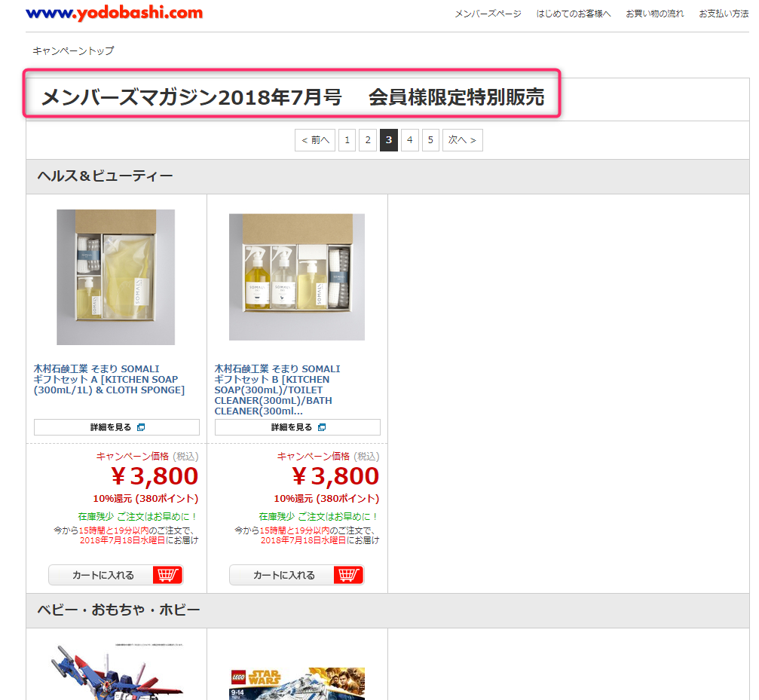759x700 pixels.
Task: Open the SOMALI ギフトセット A product title link
Action: [x=109, y=379]
